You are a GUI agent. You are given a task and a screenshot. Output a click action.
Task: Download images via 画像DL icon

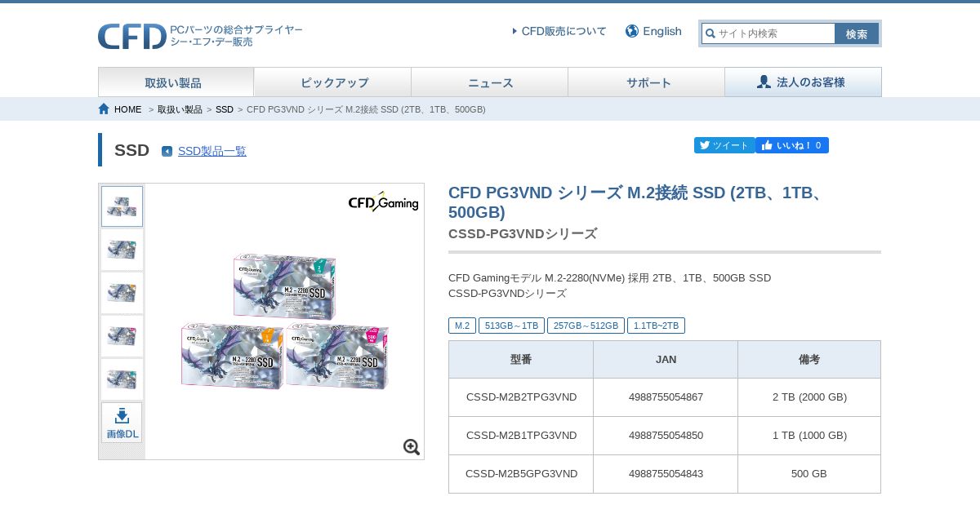pyautogui.click(x=122, y=423)
